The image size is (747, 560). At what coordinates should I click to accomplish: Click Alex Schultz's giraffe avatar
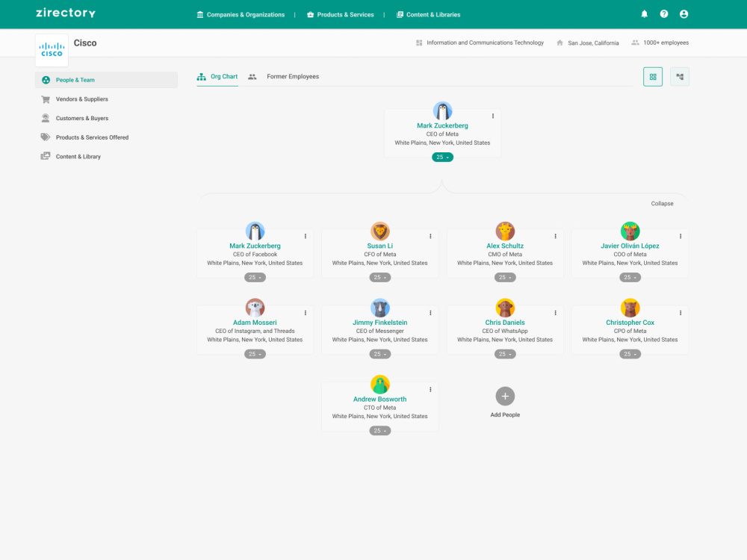[x=505, y=231]
